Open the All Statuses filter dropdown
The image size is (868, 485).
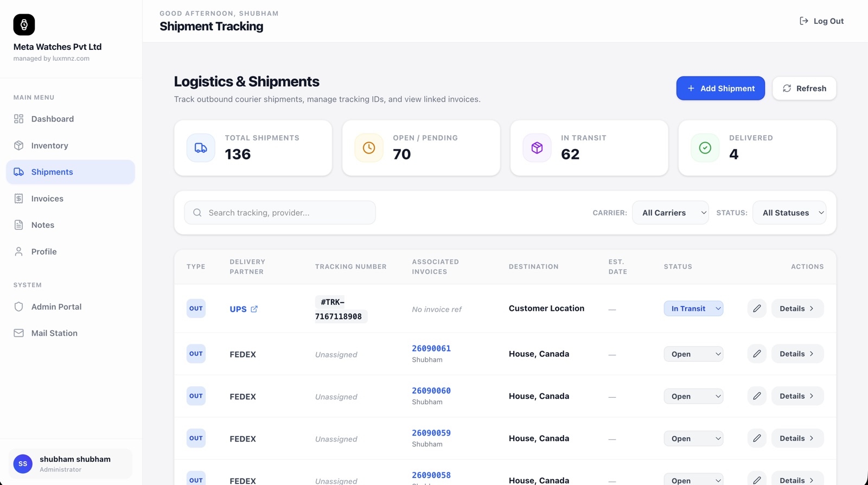point(789,213)
